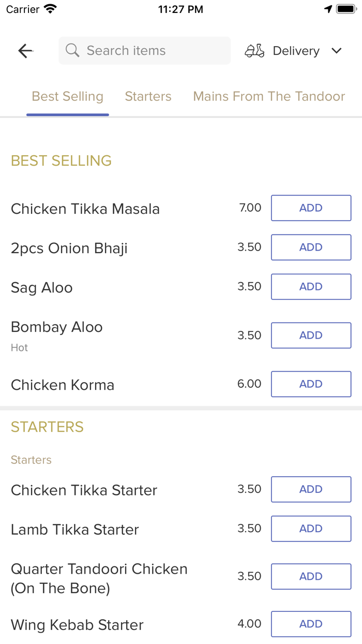Add Chicken Tikka Masala to order
This screenshot has width=362, height=644.
click(x=311, y=208)
